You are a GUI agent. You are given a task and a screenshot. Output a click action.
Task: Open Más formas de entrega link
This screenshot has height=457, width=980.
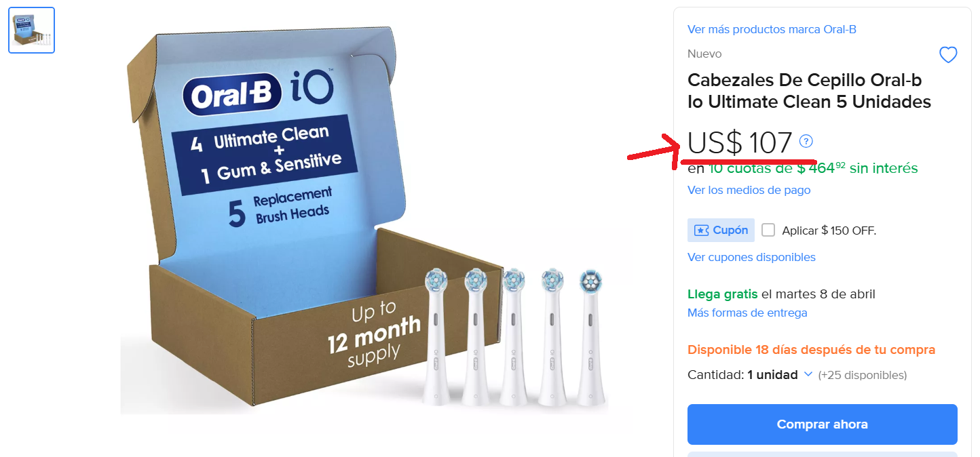(747, 313)
